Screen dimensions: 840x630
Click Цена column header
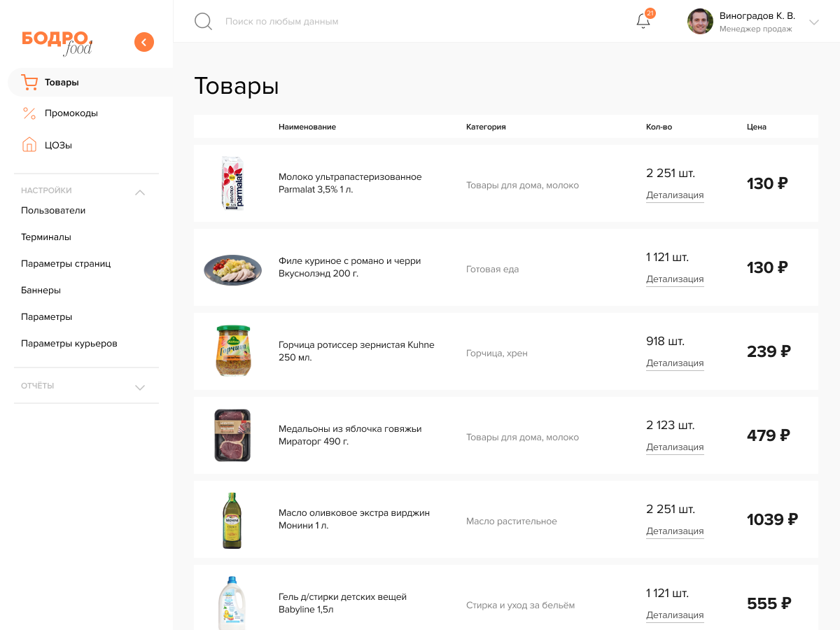coord(757,127)
